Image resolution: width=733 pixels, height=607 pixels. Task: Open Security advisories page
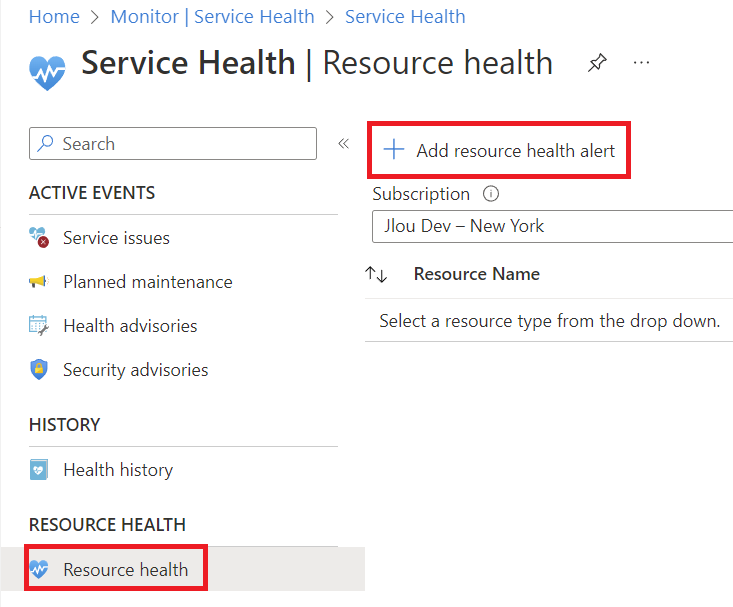coord(136,370)
